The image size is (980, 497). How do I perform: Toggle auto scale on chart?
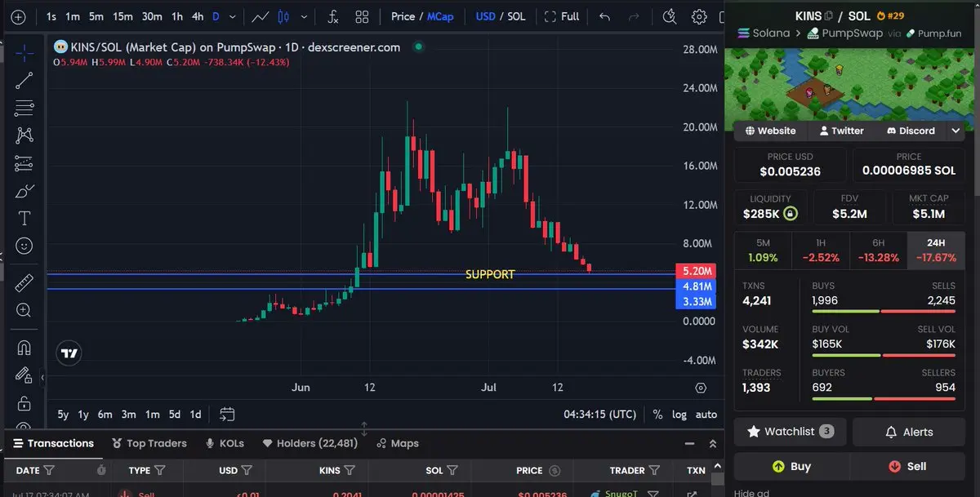point(706,415)
